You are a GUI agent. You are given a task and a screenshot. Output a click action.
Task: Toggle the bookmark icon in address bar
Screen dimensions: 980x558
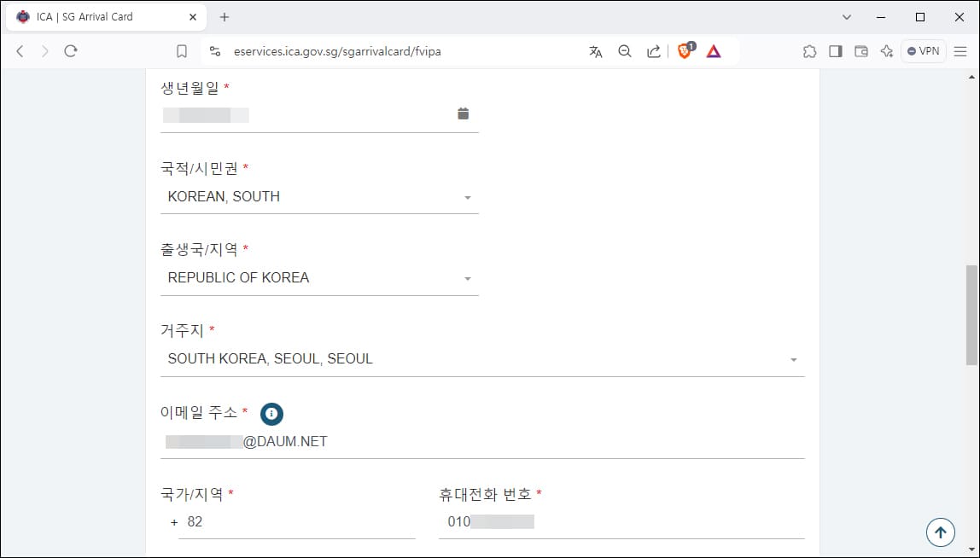(181, 51)
